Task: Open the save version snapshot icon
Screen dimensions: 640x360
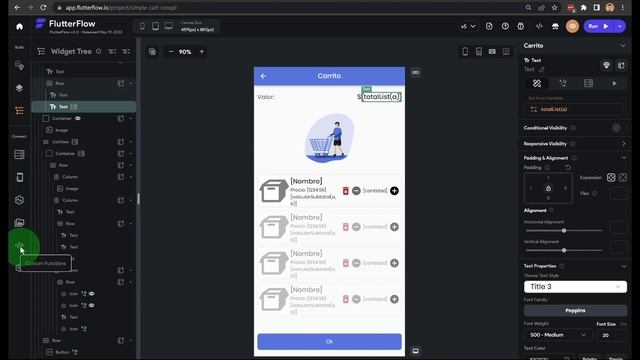Action: pyautogui.click(x=489, y=26)
